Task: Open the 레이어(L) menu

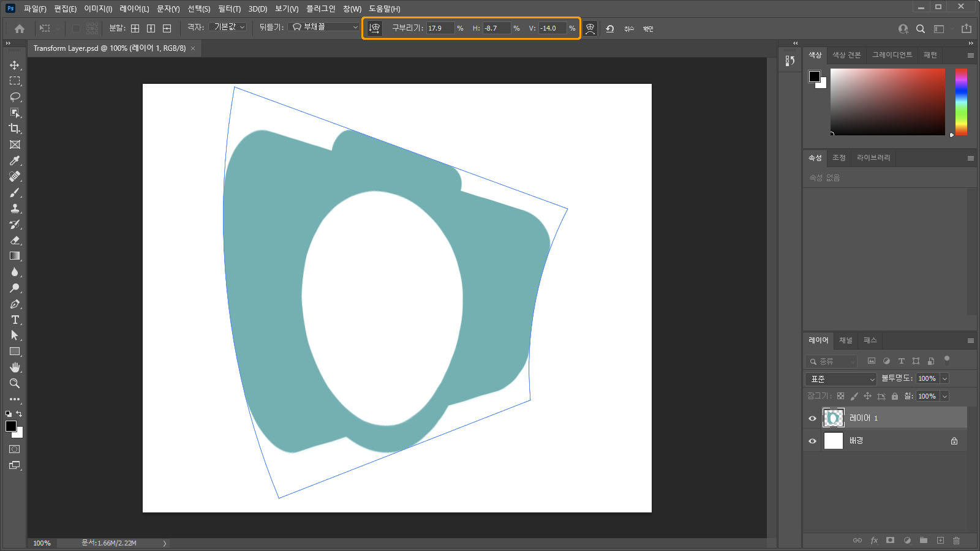Action: [x=134, y=9]
